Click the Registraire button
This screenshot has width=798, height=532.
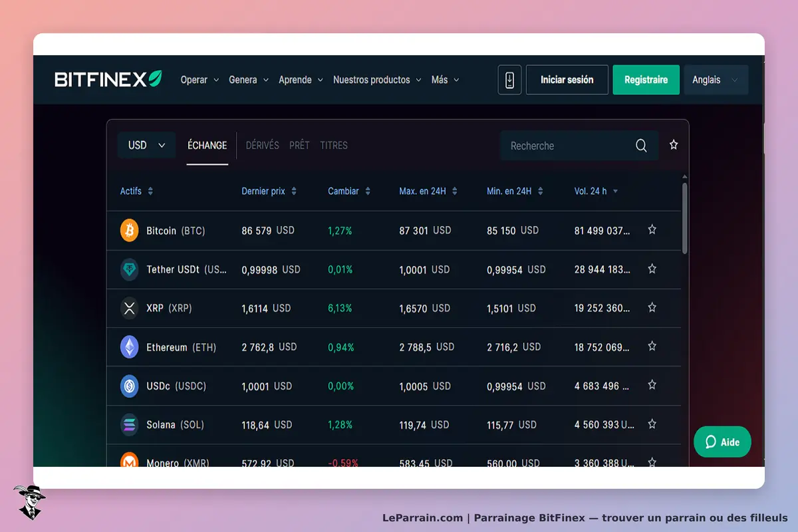pyautogui.click(x=646, y=80)
